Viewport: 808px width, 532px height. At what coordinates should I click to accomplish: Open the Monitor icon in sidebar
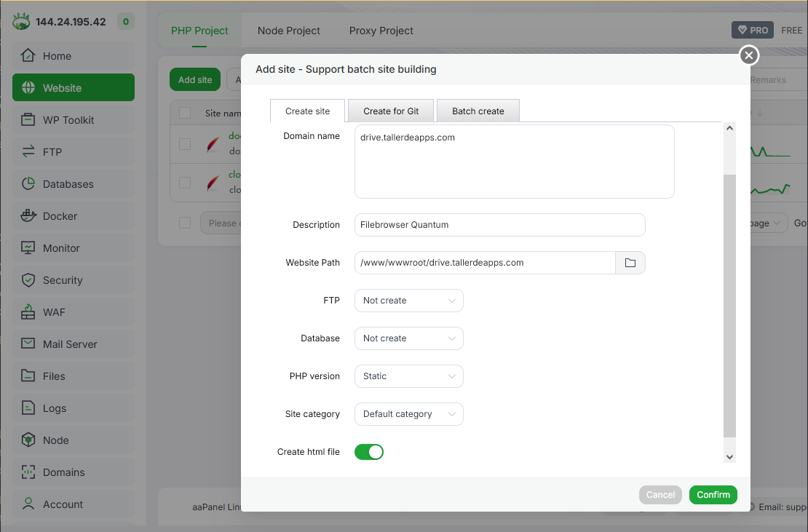click(x=28, y=248)
